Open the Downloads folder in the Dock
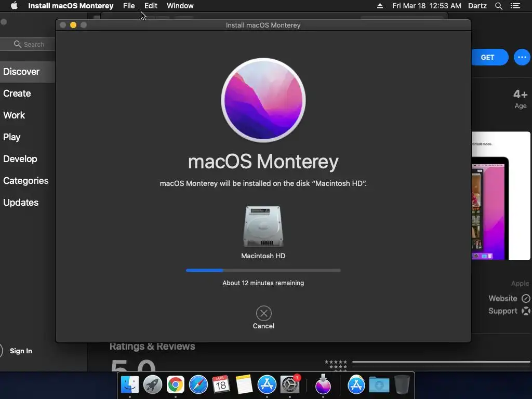This screenshot has height=399, width=532. point(379,385)
